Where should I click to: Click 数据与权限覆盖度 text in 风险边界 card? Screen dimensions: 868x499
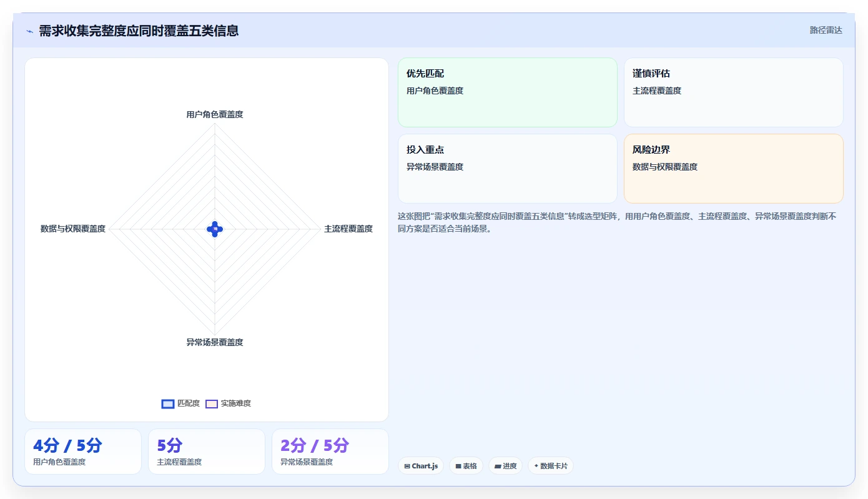coord(665,167)
